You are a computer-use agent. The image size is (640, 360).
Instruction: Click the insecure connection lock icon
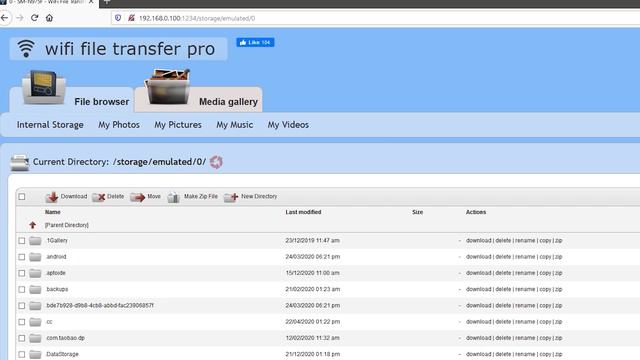[131, 18]
